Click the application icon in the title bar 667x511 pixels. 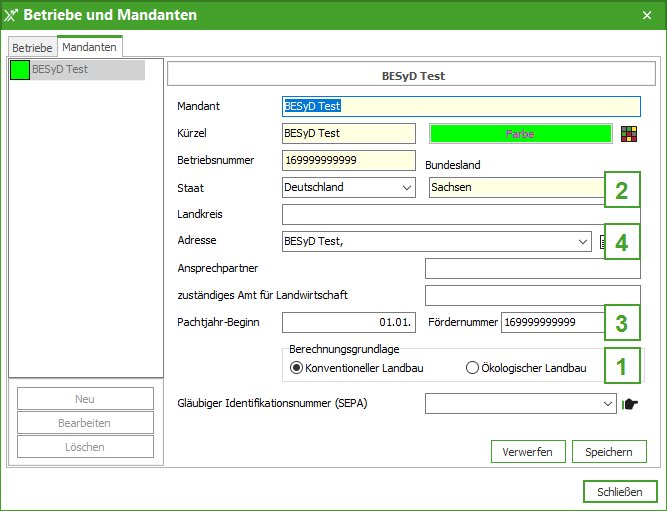click(12, 15)
